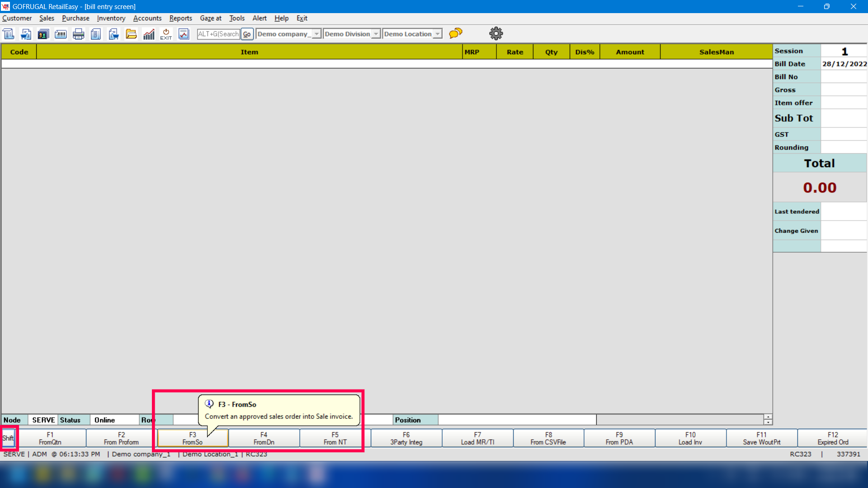Open the Inventory menu
This screenshot has height=488, width=868.
point(111,18)
